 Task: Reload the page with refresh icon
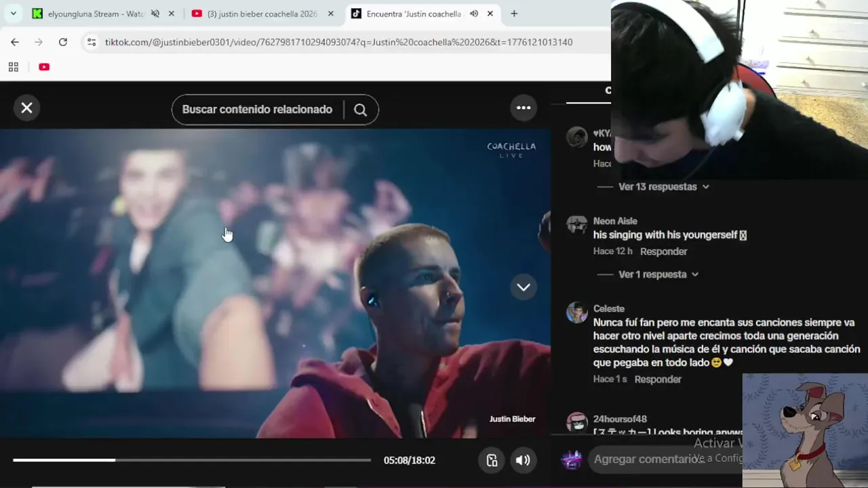62,42
